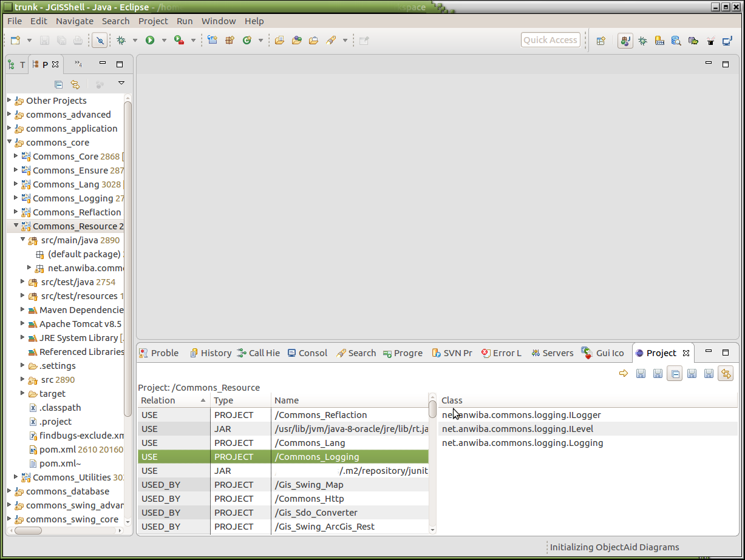Open Database Development perspective icon

click(676, 41)
